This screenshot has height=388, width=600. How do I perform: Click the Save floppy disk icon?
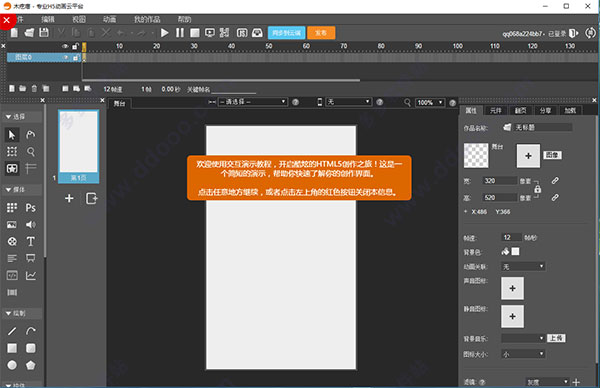pyautogui.click(x=44, y=33)
